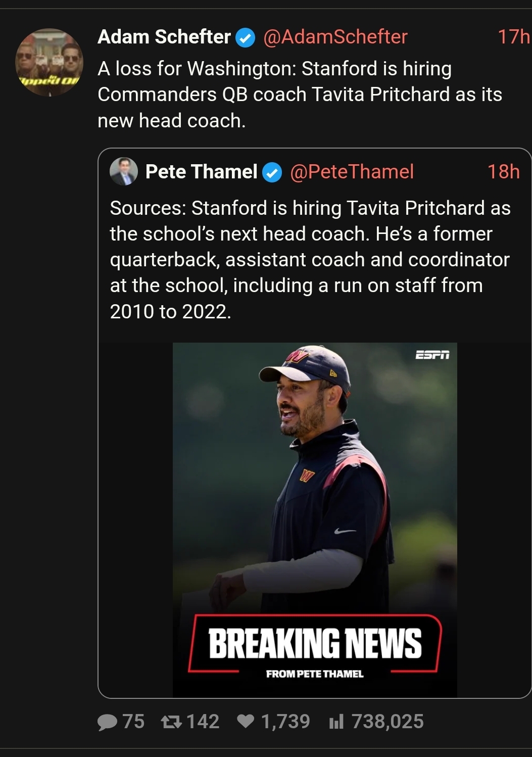Open Adam Schefter's profile avatar

coord(49,62)
